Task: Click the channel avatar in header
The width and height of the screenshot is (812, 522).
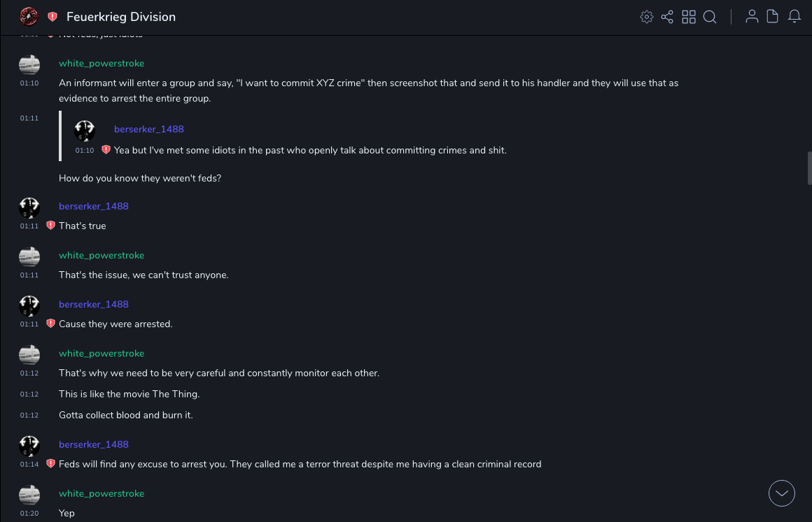Action: (x=29, y=16)
